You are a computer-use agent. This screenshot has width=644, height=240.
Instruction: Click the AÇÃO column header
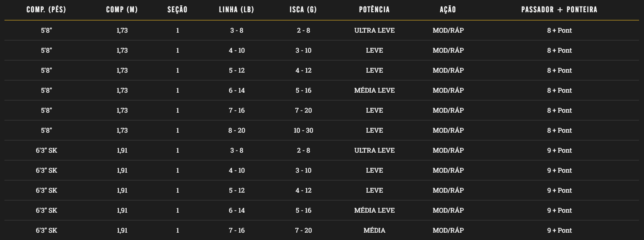448,10
